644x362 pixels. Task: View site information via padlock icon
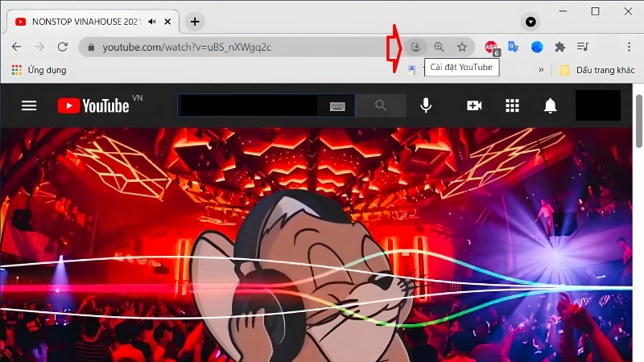[91, 47]
